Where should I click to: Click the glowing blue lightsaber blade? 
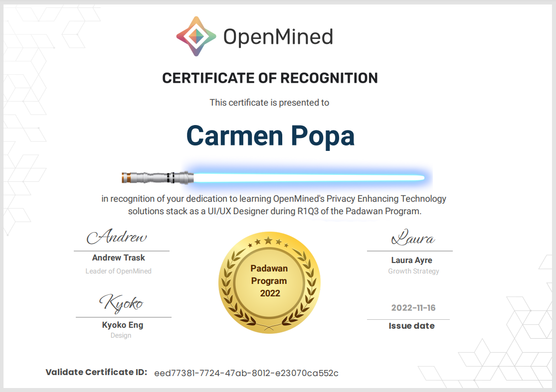point(309,177)
